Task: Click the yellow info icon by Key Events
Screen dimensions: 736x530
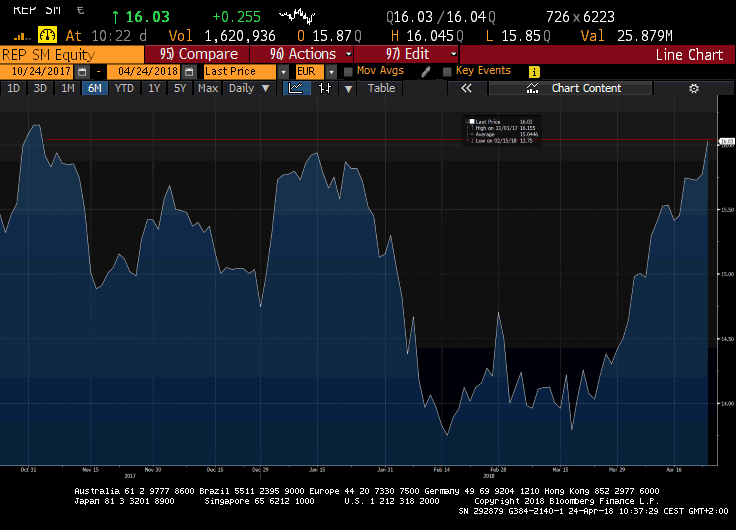Action: pos(534,72)
